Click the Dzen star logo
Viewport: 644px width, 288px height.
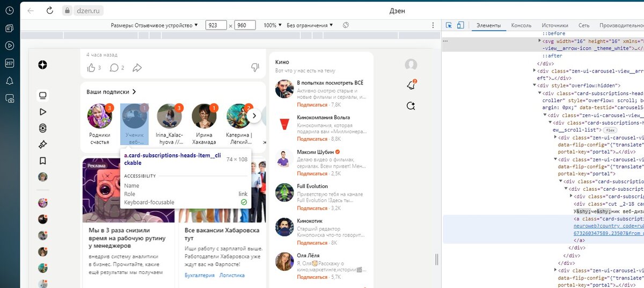click(x=42, y=65)
